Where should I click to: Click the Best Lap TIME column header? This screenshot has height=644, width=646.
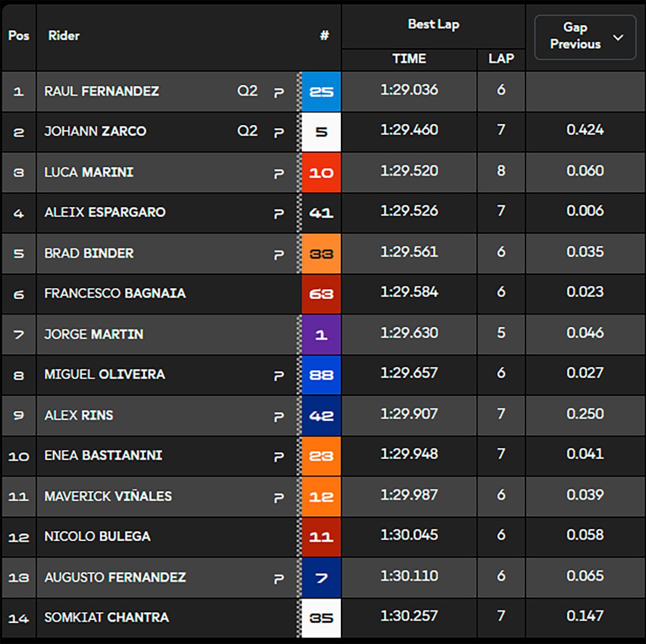point(409,59)
